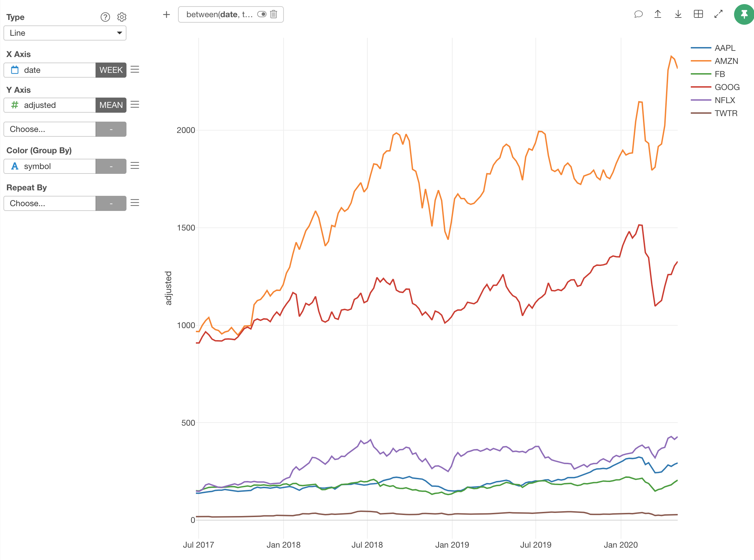The width and height of the screenshot is (754, 560).
Task: Click the 1500 y-axis tick label
Action: [186, 228]
